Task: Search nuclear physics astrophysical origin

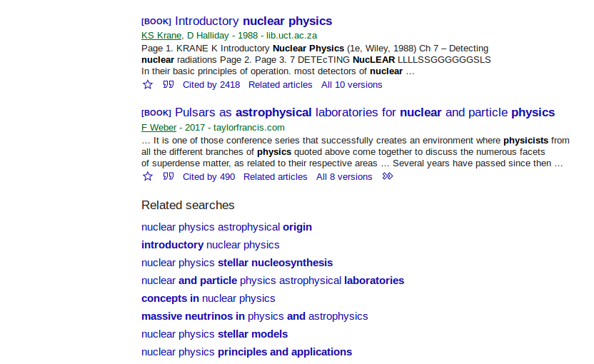Action: 226,227
